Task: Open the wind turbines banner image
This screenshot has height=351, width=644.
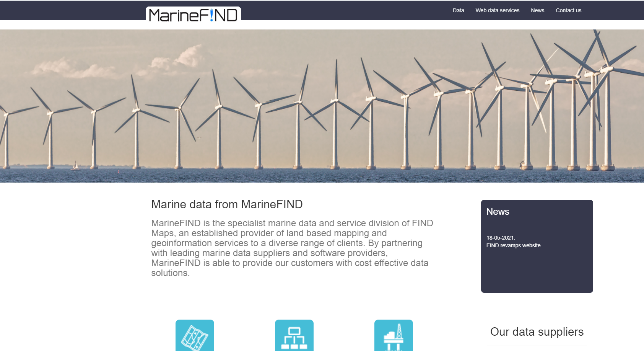Action: click(322, 106)
